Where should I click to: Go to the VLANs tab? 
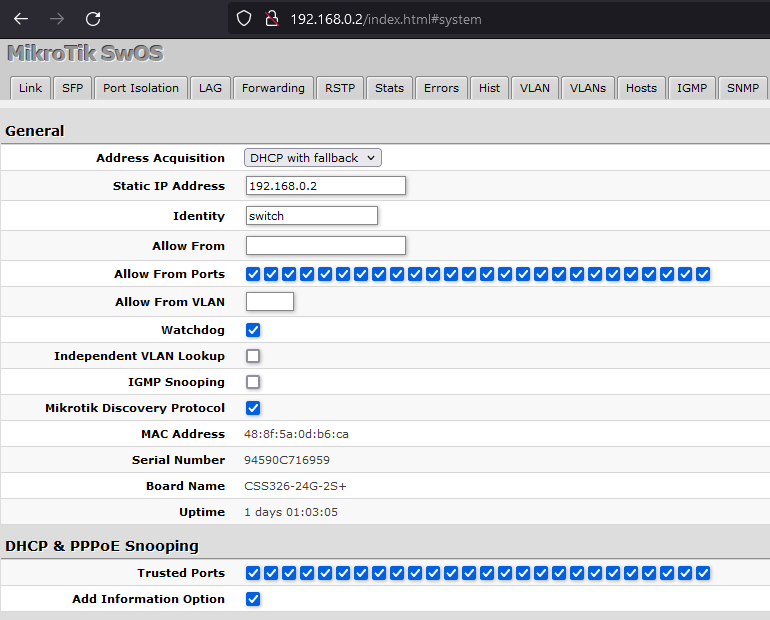588,88
